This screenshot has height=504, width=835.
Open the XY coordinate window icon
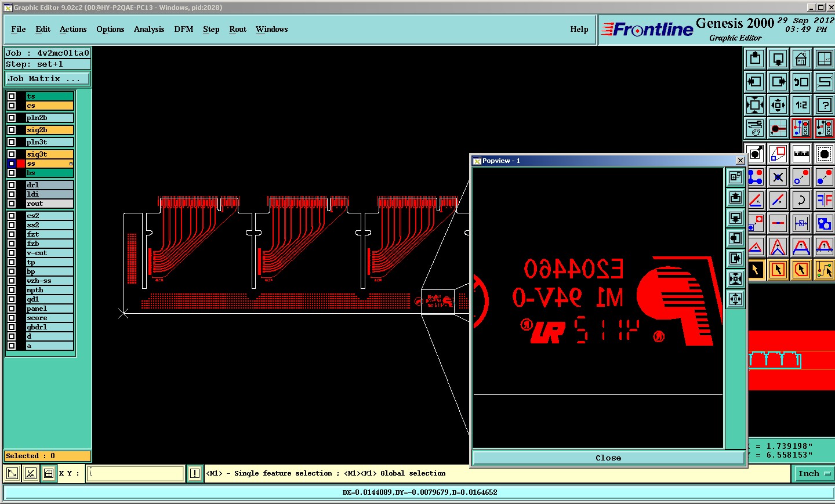(x=825, y=59)
